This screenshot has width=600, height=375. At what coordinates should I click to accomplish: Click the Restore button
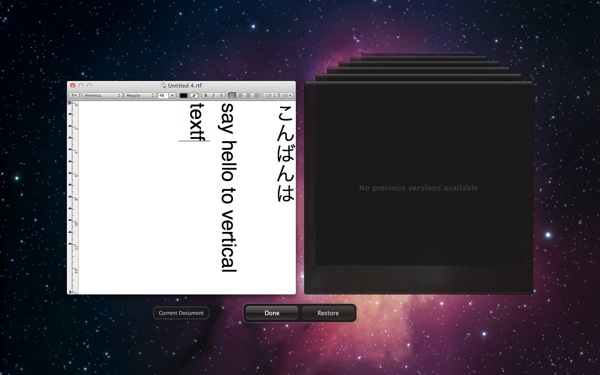(x=328, y=313)
